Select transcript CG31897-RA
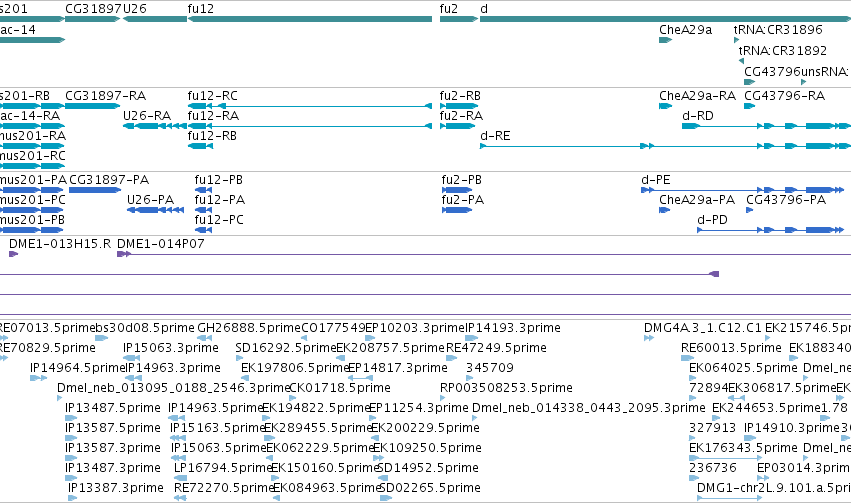Image resolution: width=851 pixels, height=503 pixels. point(92,106)
